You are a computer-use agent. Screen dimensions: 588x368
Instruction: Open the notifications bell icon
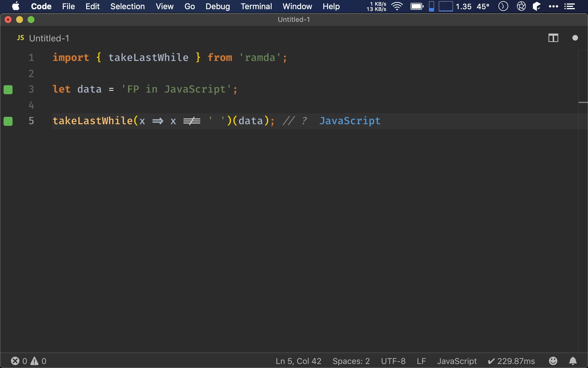[574, 361]
